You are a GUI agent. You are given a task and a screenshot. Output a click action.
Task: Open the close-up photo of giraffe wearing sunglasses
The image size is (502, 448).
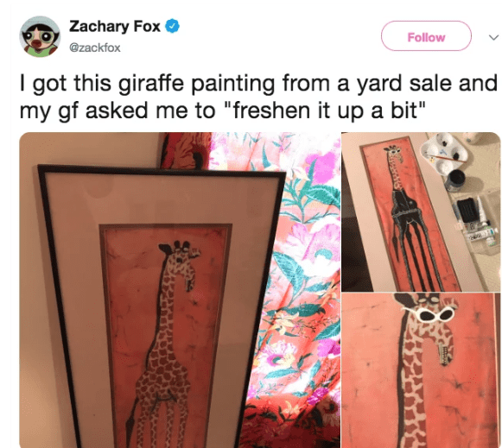click(421, 370)
